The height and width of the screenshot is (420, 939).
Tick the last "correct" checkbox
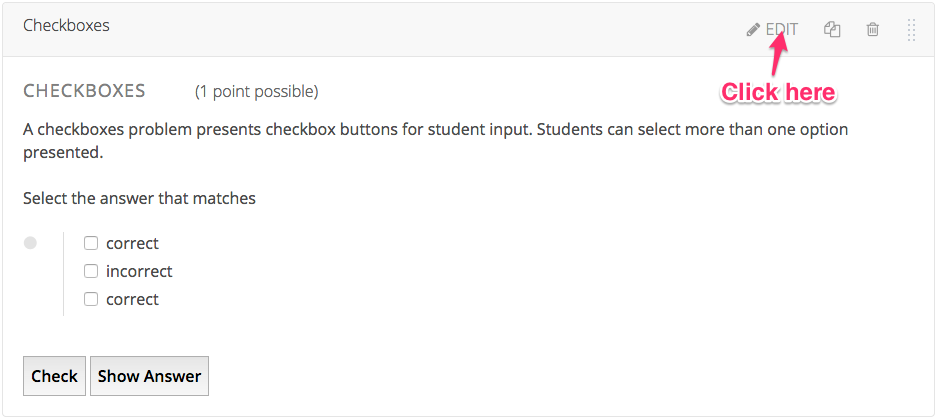click(90, 299)
